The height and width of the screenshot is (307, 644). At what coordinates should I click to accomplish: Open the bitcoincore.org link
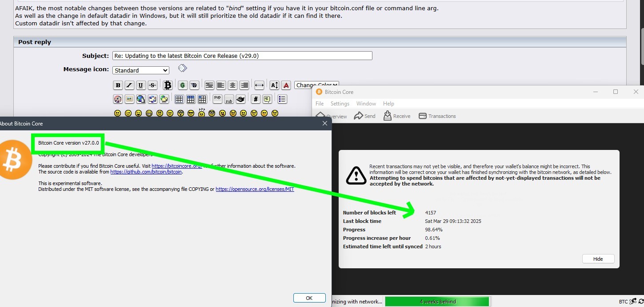[177, 166]
